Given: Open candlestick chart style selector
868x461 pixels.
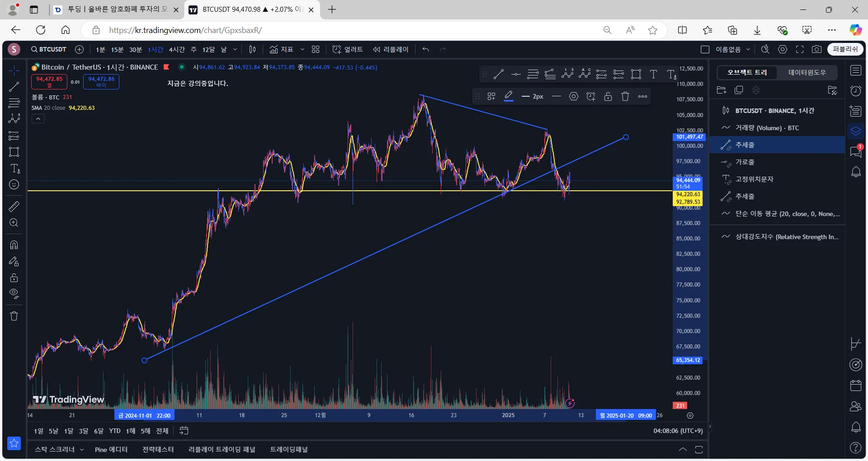Looking at the screenshot, I should coord(253,49).
